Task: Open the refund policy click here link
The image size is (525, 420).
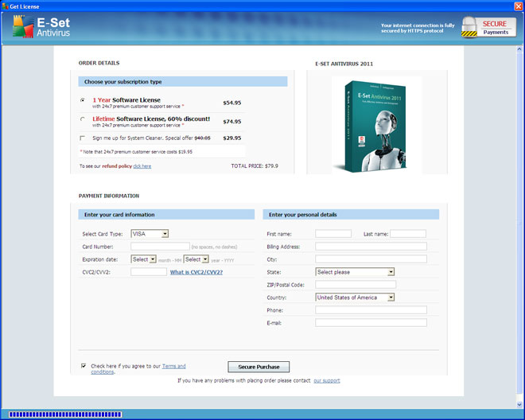Action: tap(142, 166)
